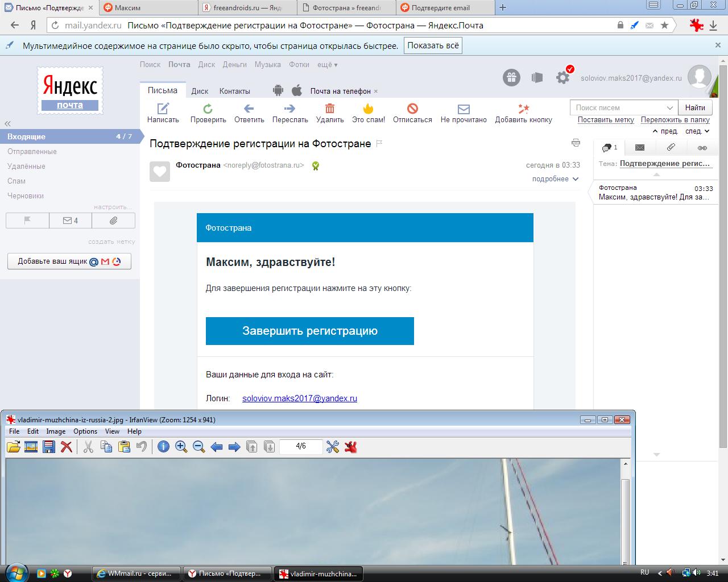
Task: Click the Найти search button
Action: click(x=695, y=107)
